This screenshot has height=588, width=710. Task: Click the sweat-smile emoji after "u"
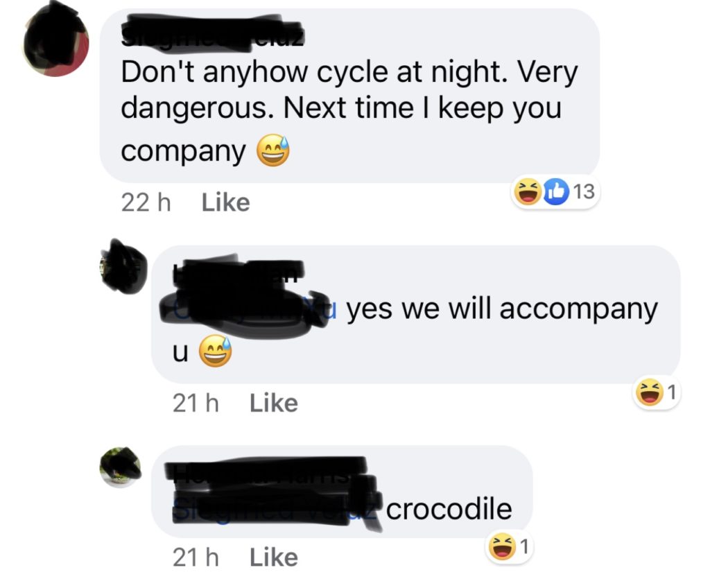[x=216, y=351]
